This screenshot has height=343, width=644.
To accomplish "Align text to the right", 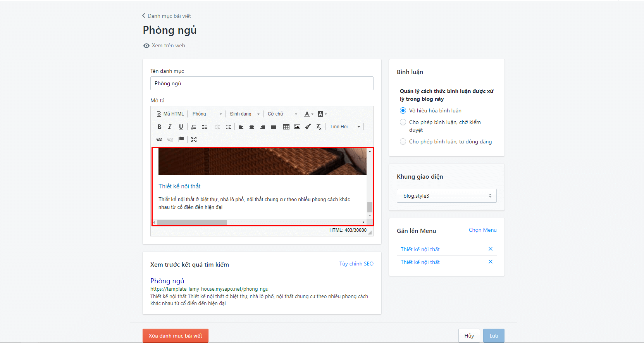I will 263,127.
